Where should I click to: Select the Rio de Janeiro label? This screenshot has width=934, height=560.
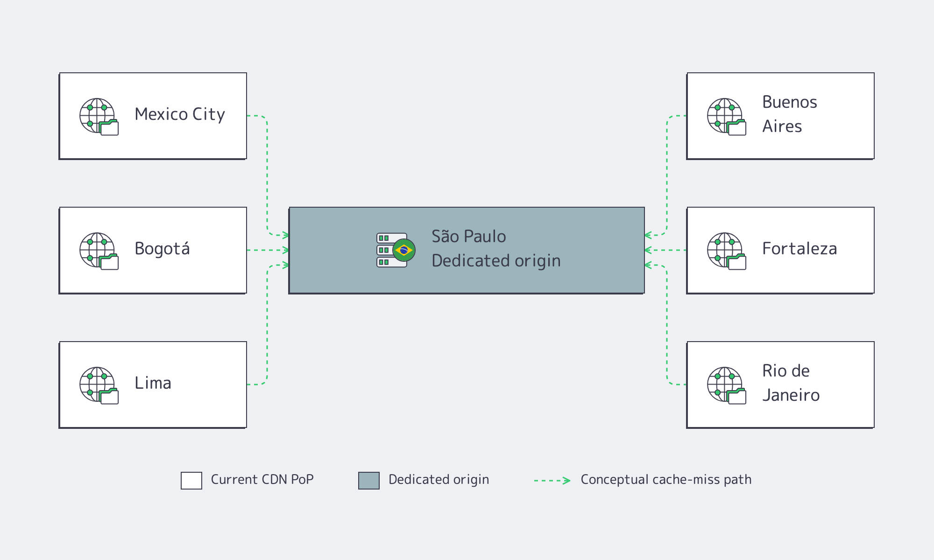[x=791, y=383]
